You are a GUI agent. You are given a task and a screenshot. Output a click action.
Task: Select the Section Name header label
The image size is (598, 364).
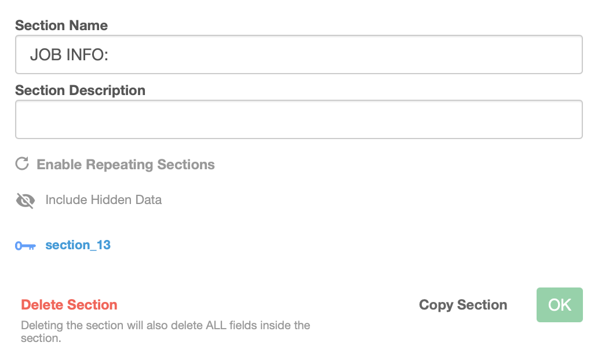click(x=61, y=26)
